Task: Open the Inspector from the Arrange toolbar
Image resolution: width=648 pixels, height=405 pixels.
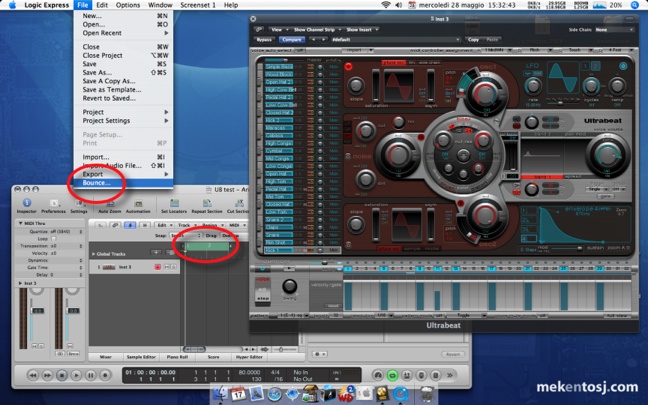Action: tap(27, 205)
